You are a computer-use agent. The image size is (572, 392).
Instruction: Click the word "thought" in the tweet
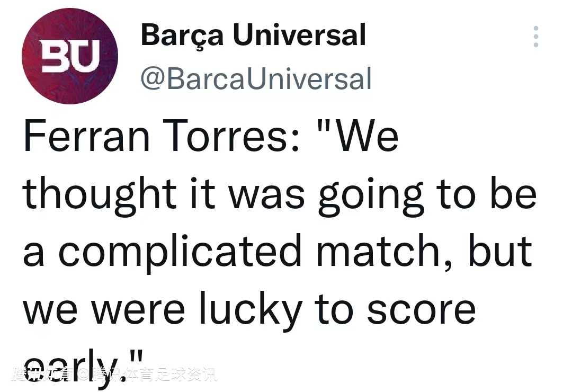pos(100,193)
